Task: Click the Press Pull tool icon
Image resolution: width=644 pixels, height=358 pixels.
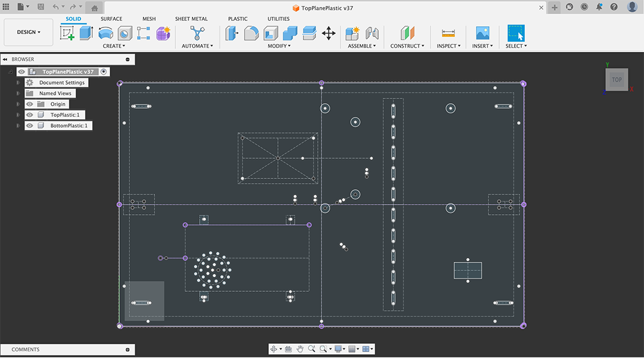Action: coord(232,33)
